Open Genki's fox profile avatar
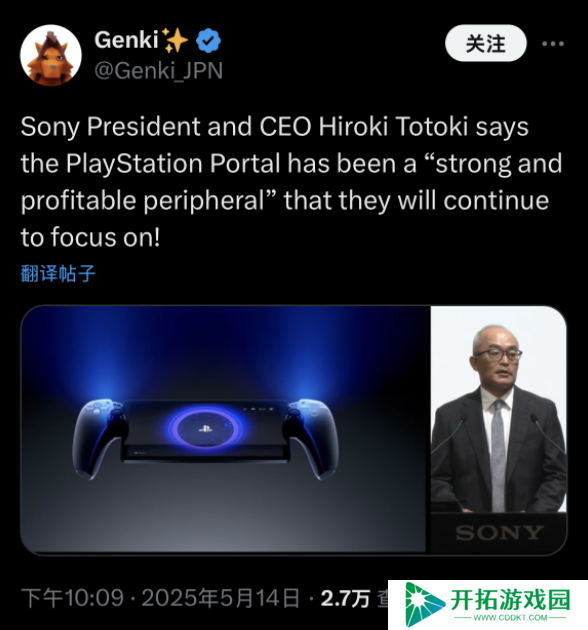Screen dimensions: 588x630 [x=51, y=55]
